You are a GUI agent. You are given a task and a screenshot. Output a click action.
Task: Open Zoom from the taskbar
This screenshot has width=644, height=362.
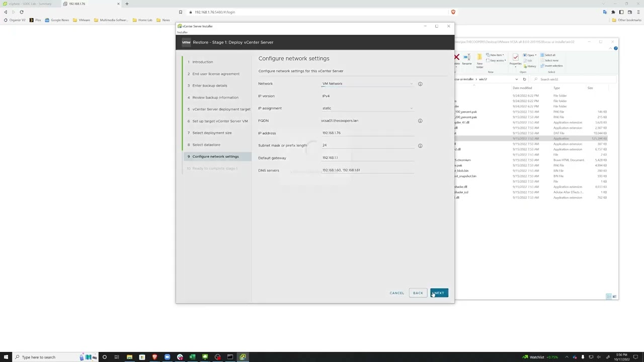167,357
